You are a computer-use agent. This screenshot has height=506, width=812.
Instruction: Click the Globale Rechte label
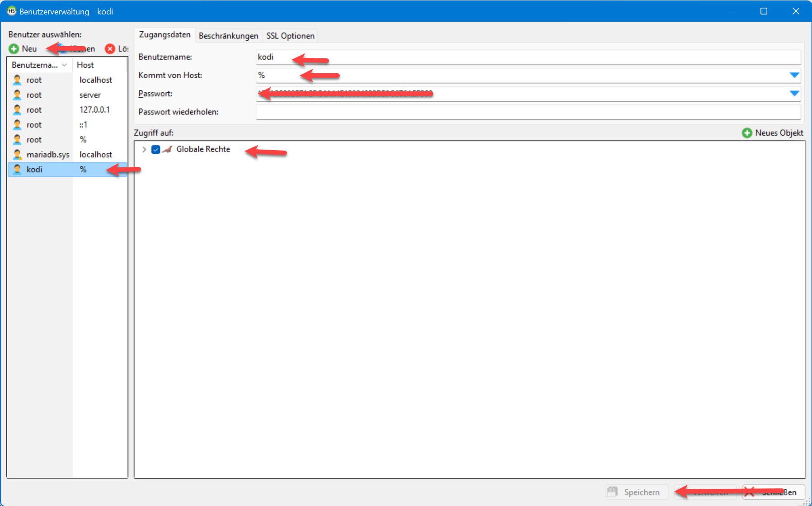pyautogui.click(x=203, y=149)
